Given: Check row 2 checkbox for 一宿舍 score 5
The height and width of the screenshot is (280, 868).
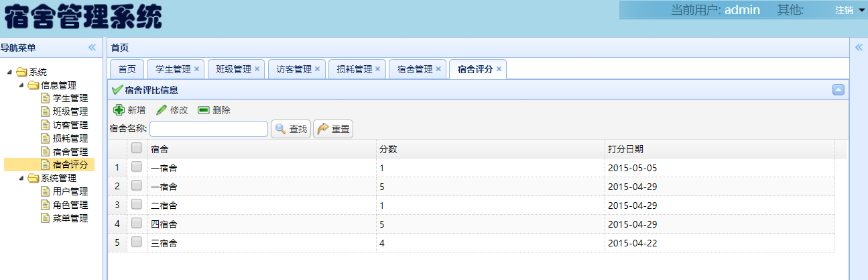Looking at the screenshot, I should pos(137,186).
